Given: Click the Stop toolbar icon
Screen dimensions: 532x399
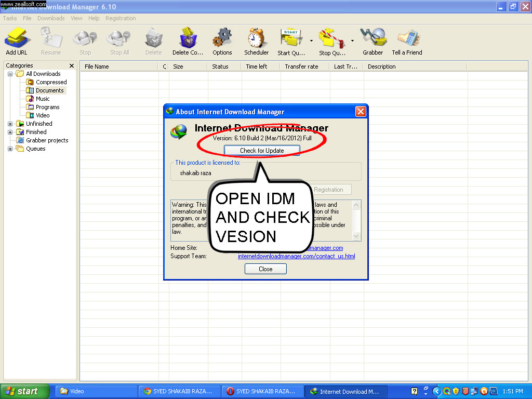Looking at the screenshot, I should coord(85,42).
